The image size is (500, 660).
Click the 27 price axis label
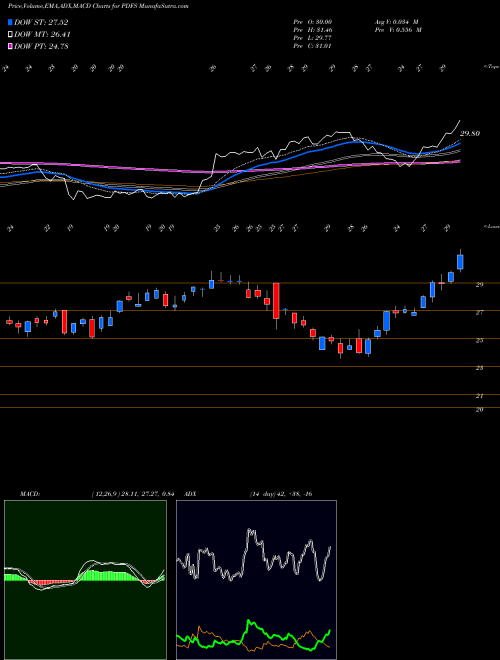tap(479, 313)
